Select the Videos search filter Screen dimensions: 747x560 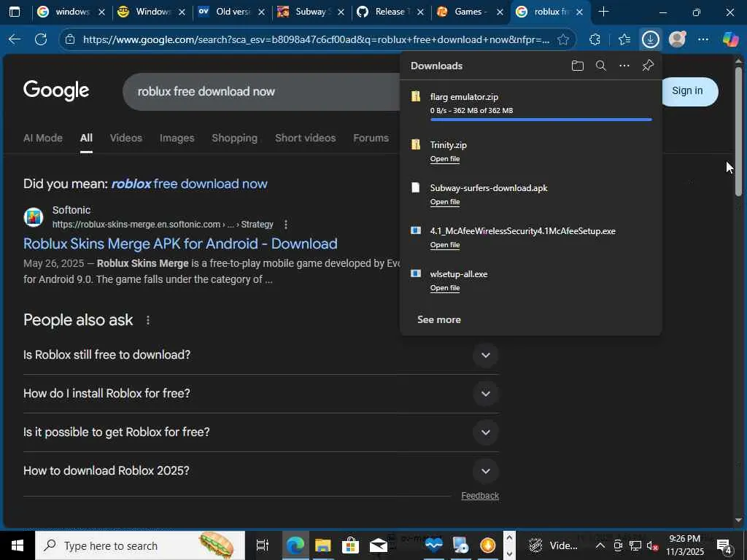click(x=125, y=138)
